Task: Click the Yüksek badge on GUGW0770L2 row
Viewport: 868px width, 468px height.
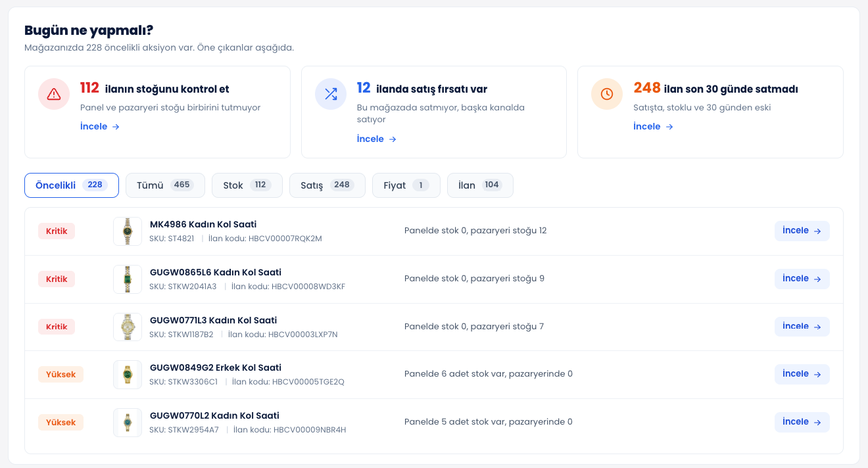Action: [60, 423]
